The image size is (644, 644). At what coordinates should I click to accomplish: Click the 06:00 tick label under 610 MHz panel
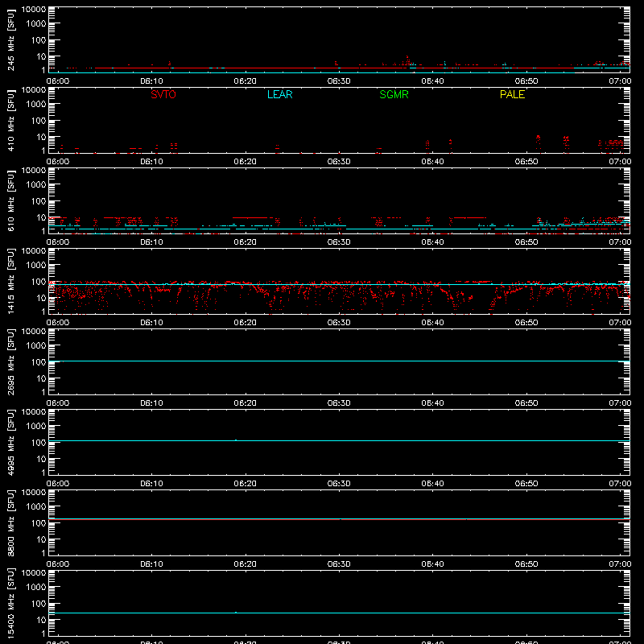pyautogui.click(x=58, y=242)
